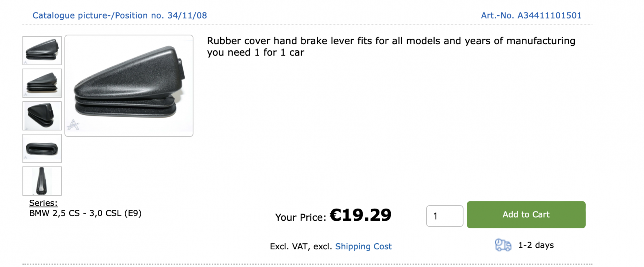Focus the quantity input field
Viewport: 644px width, 267px height.
444,216
